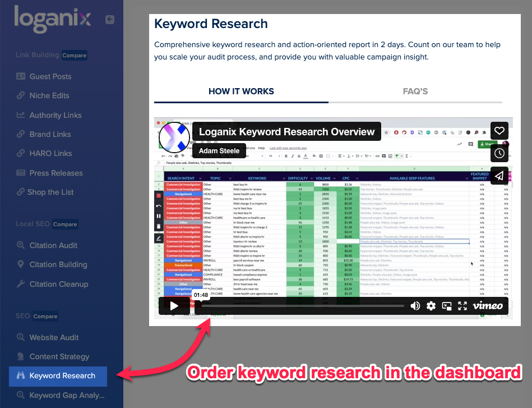This screenshot has width=532, height=408.
Task: Click the Keyword Research page heading
Action: [211, 24]
